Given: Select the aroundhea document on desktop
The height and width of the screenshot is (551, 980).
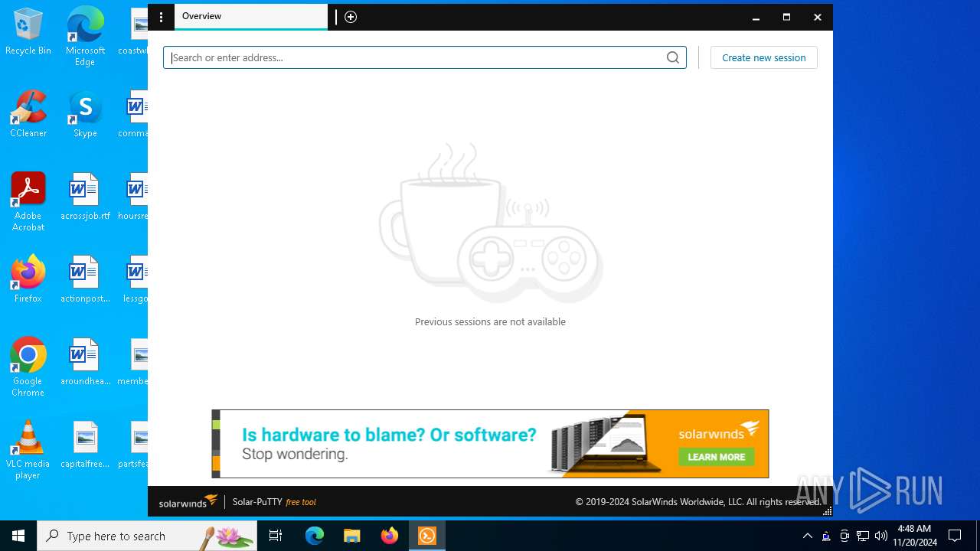Looking at the screenshot, I should (85, 362).
